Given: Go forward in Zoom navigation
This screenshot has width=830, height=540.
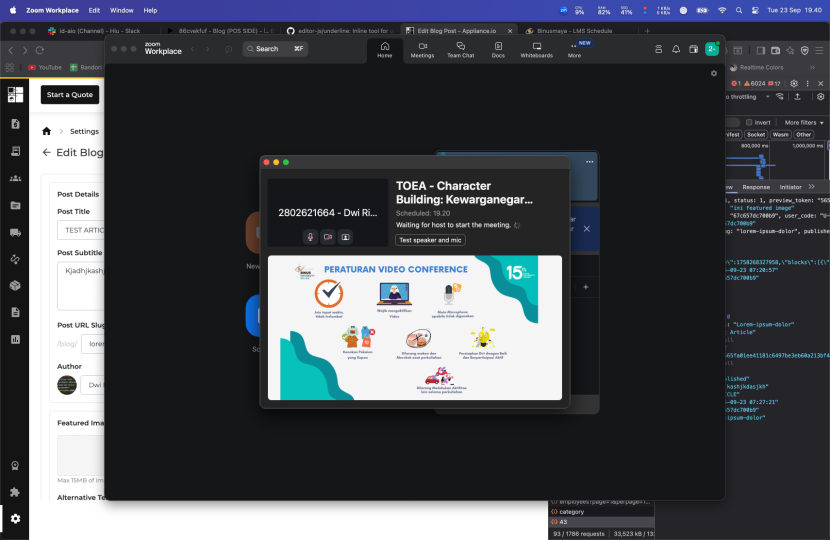Looking at the screenshot, I should [x=208, y=49].
